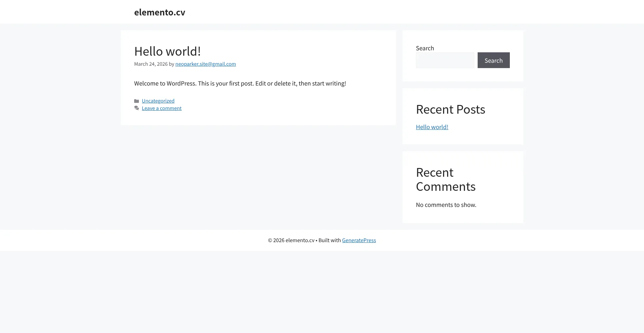The image size is (644, 333).
Task: Visit the GeneratePress footer link
Action: (x=359, y=240)
